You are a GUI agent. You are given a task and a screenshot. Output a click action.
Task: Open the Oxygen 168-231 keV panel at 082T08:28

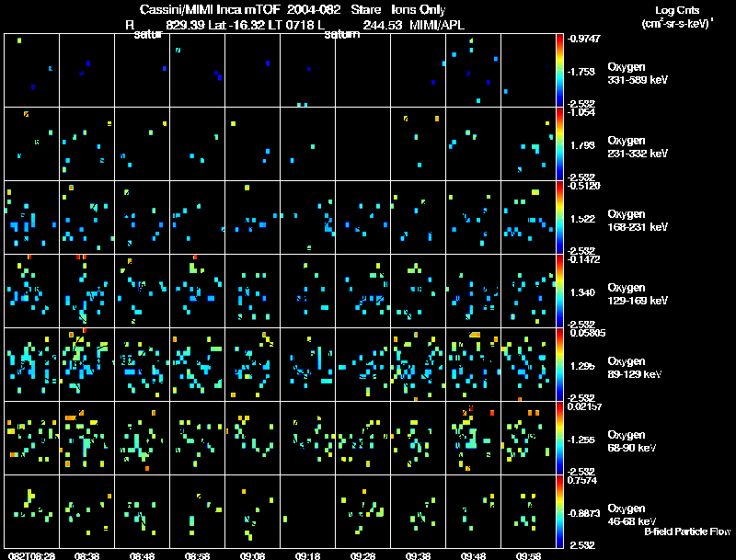[x=31, y=217]
